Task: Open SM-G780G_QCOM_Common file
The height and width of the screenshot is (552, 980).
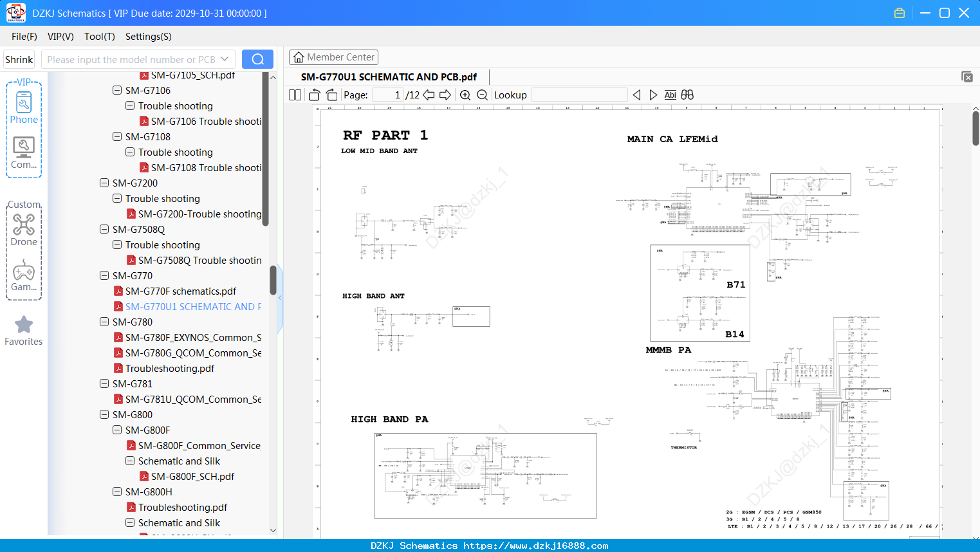Action: (188, 353)
